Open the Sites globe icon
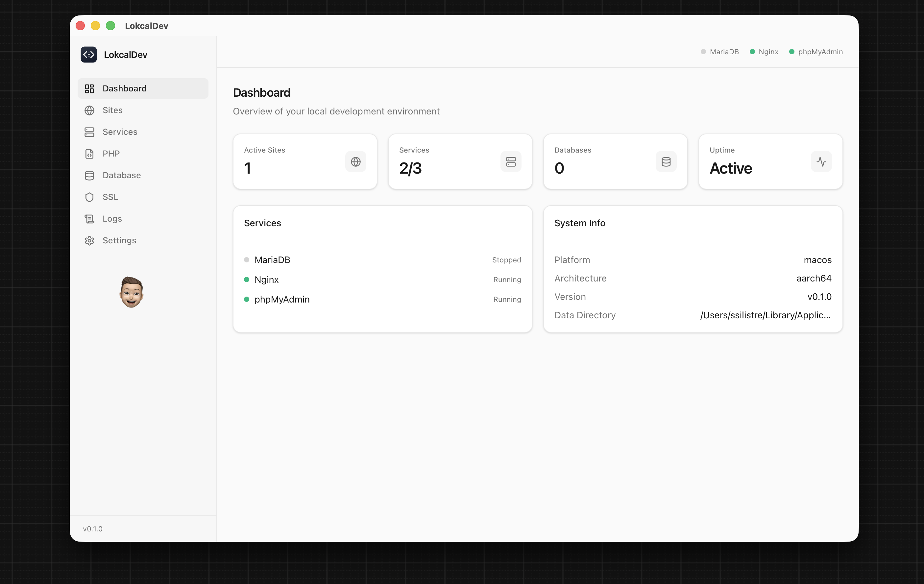Viewport: 924px width, 584px height. click(89, 110)
